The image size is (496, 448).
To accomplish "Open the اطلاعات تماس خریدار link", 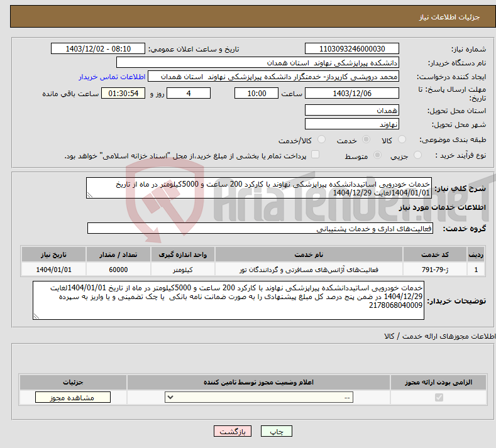I will coord(112,77).
